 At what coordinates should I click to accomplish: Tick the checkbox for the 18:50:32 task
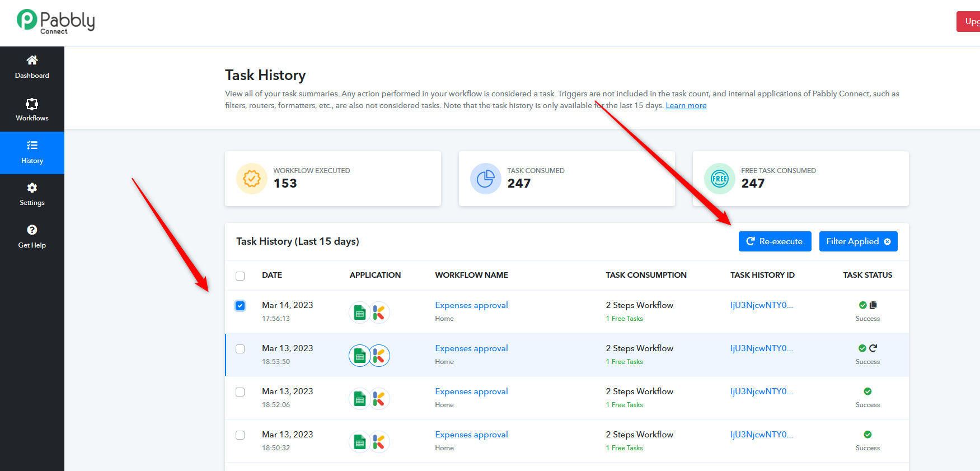tap(240, 435)
